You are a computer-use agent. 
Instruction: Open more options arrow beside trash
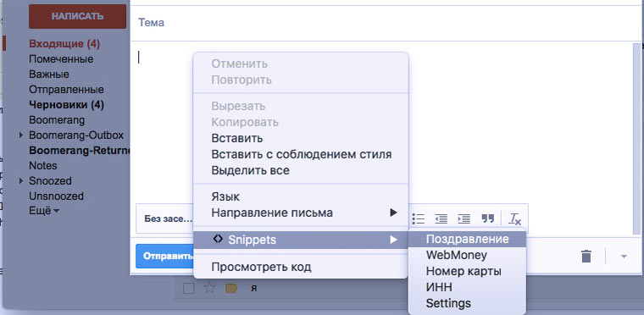[624, 257]
